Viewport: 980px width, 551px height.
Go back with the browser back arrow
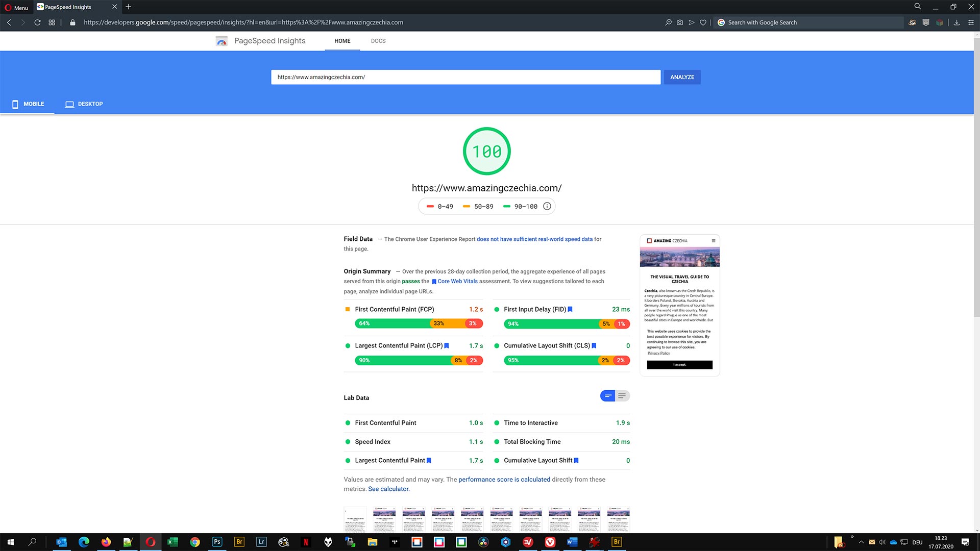pos(9,22)
